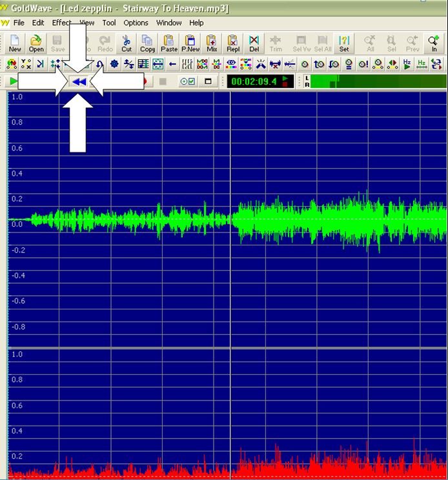Click the Echo arrow-to-bar effect icon
This screenshot has height=480, width=448.
point(41,65)
